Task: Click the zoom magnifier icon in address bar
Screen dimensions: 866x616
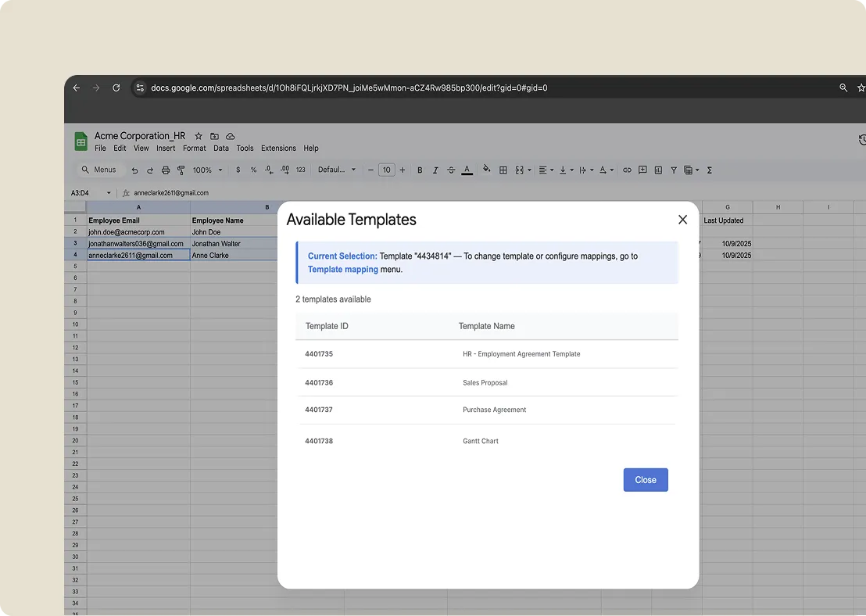Action: click(x=843, y=88)
